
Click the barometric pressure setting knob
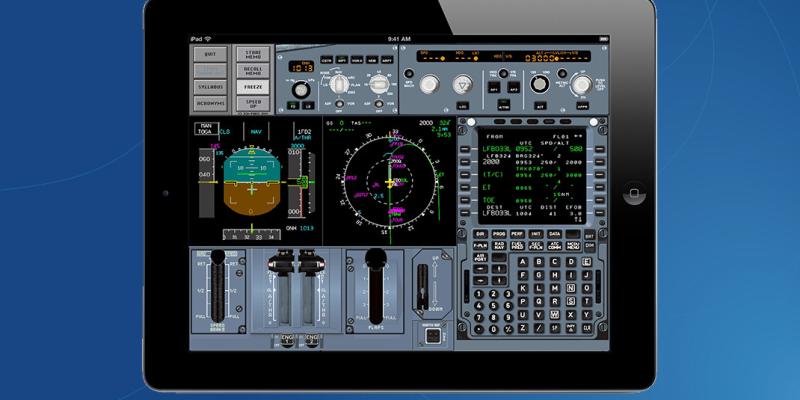tap(301, 90)
